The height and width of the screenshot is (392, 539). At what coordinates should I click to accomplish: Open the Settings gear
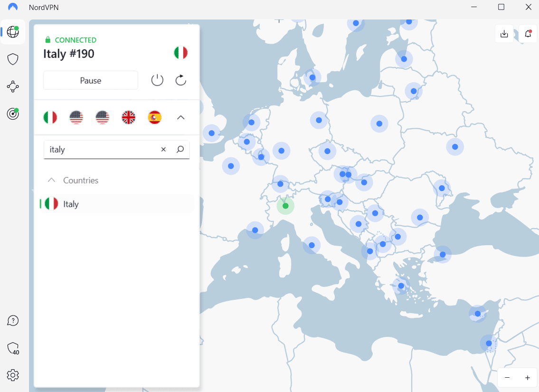[x=13, y=375]
